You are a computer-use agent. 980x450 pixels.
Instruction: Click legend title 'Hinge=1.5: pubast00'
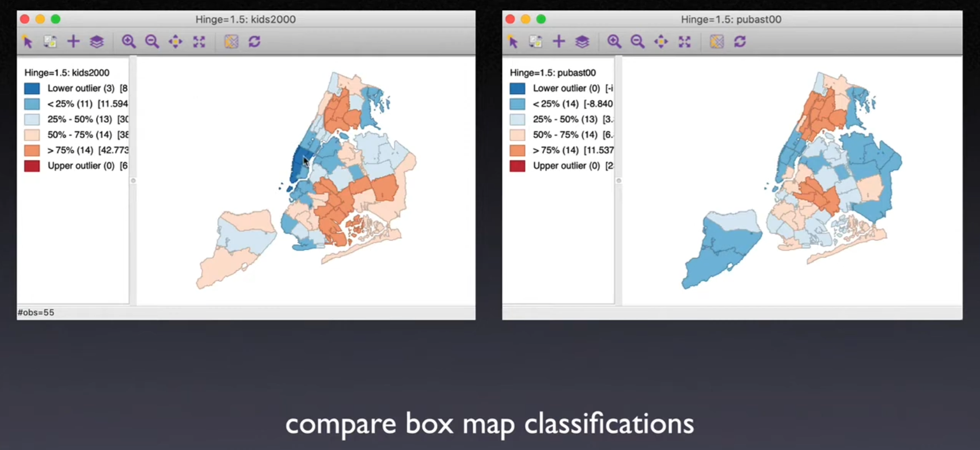pyautogui.click(x=553, y=73)
